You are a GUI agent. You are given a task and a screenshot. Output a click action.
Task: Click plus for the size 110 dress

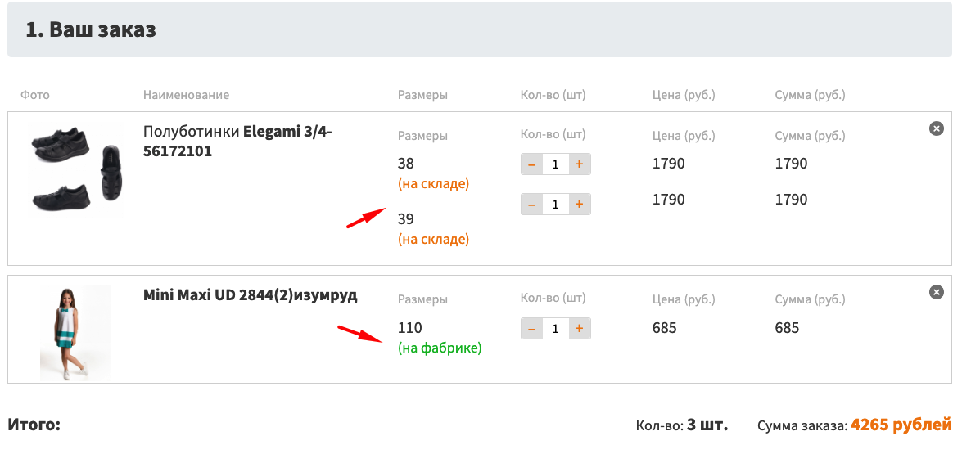[579, 329]
